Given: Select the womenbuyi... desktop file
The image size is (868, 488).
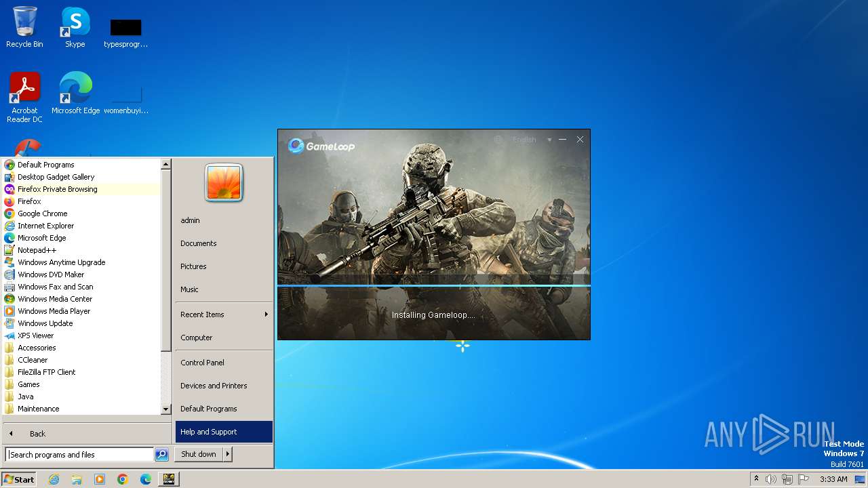Looking at the screenshot, I should pos(125,98).
